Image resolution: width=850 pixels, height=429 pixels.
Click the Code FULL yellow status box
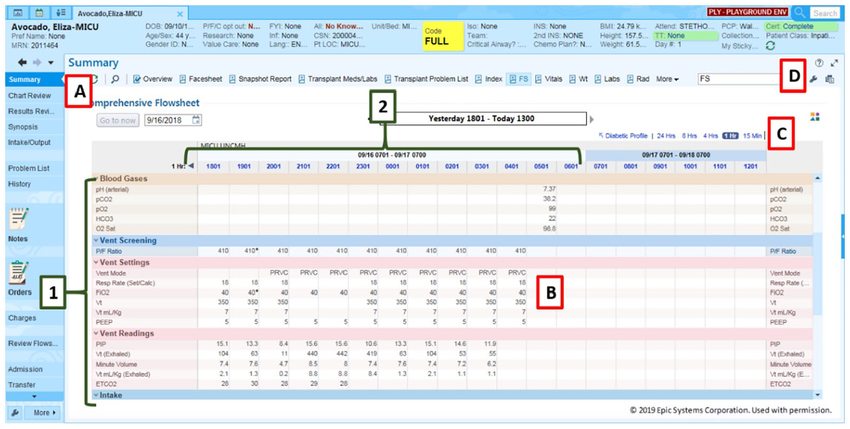coord(443,36)
